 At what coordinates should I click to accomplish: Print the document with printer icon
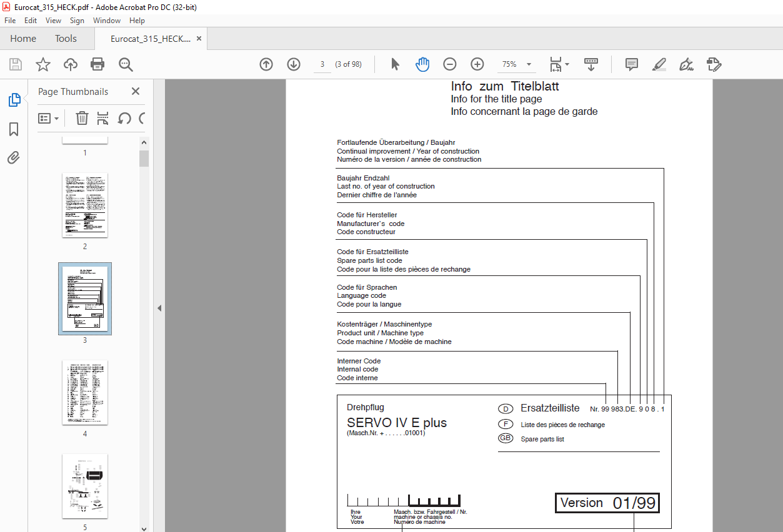[97, 64]
